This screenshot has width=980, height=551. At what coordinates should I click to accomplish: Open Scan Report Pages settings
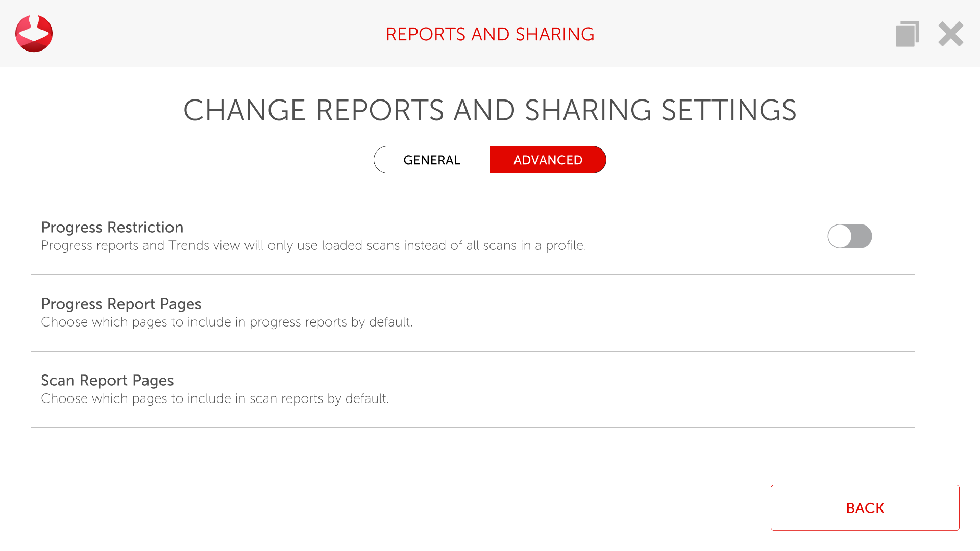click(107, 381)
